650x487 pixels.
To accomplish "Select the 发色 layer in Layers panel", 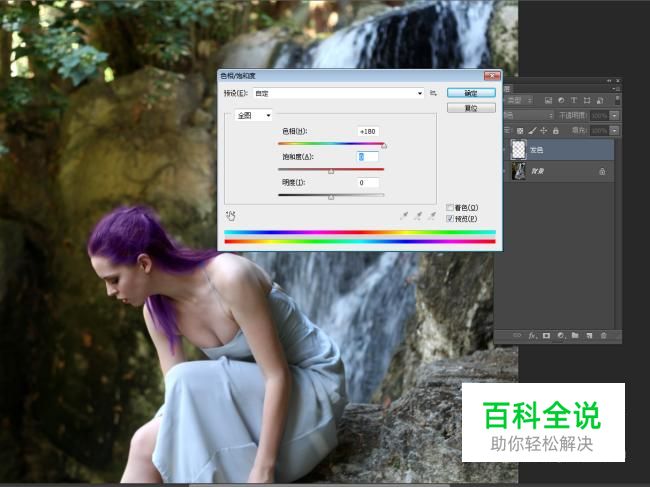I will coord(559,150).
